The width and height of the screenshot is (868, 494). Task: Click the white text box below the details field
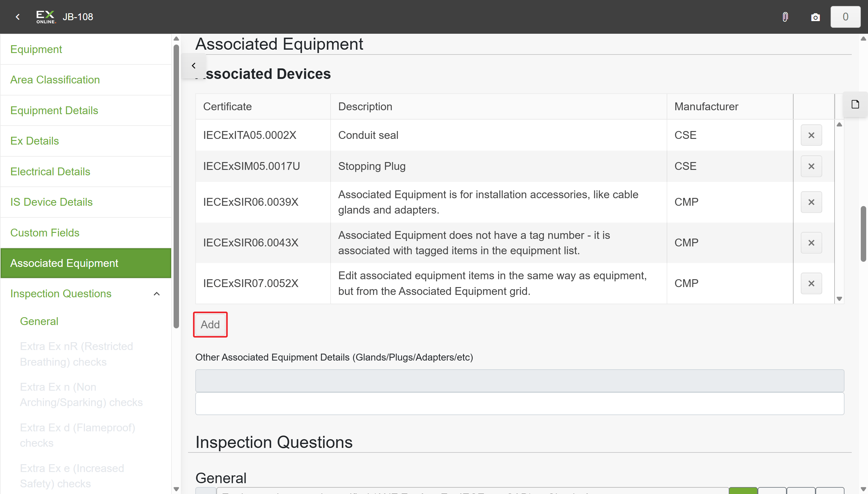(519, 404)
